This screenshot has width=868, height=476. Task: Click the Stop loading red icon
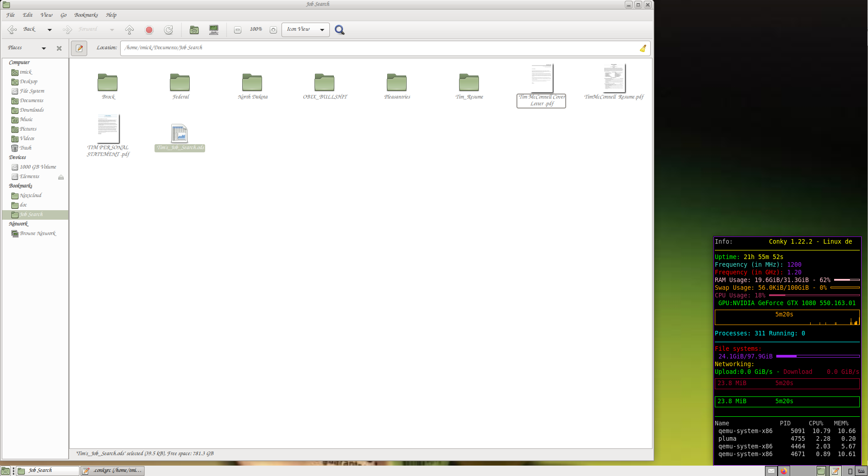pos(149,30)
